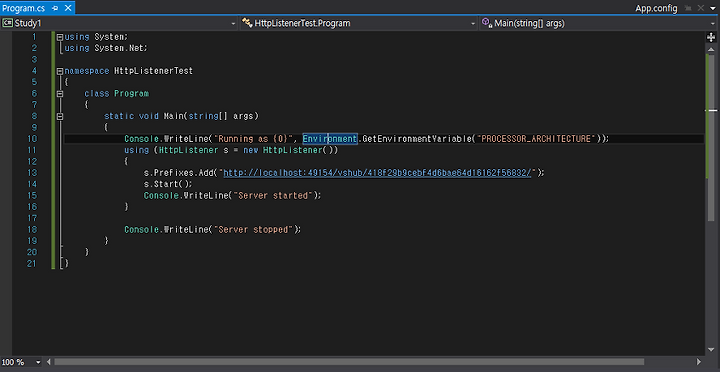Click the method icon beside Main(string[] args)
Screen dimensions: 720x372
(x=487, y=23)
